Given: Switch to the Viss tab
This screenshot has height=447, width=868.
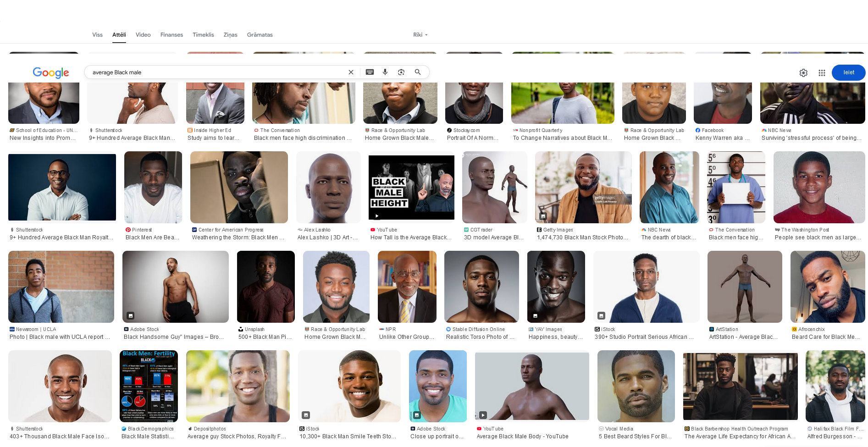Looking at the screenshot, I should tap(97, 35).
